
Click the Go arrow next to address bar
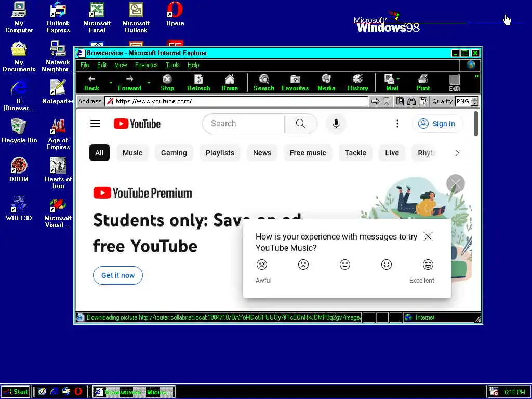click(x=375, y=101)
